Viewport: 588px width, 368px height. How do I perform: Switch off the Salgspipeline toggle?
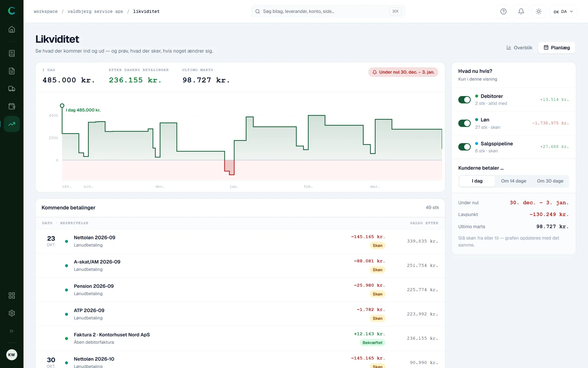[465, 147]
